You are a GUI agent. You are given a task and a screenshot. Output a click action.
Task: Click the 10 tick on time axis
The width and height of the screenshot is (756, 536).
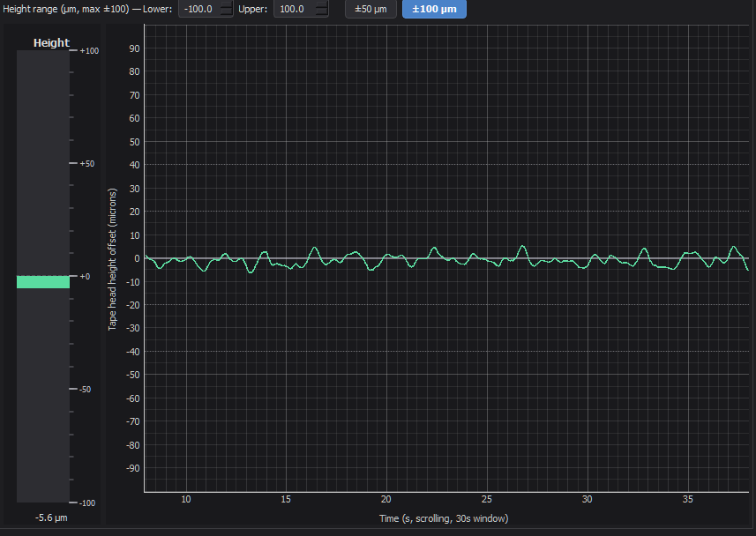[185, 499]
